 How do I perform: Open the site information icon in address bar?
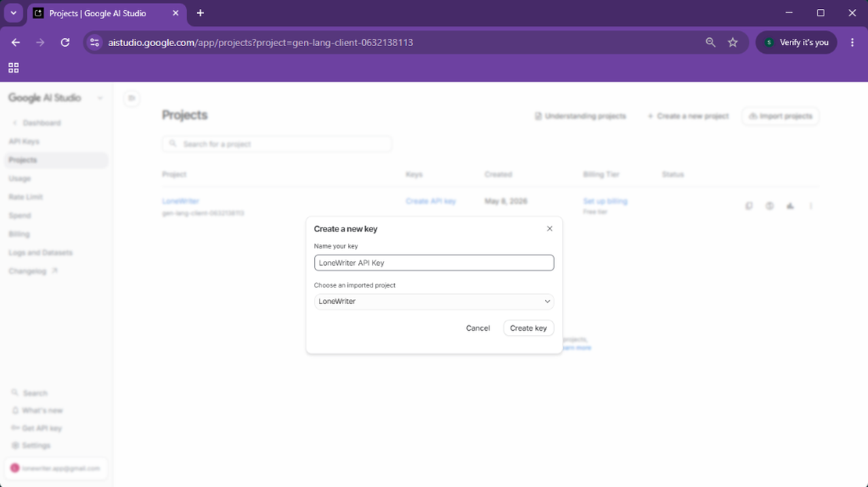[x=94, y=42]
